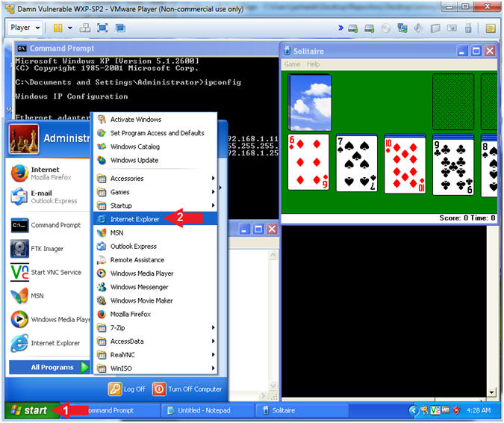Open Solitaire Help menu
This screenshot has height=423, width=504.
coord(313,64)
